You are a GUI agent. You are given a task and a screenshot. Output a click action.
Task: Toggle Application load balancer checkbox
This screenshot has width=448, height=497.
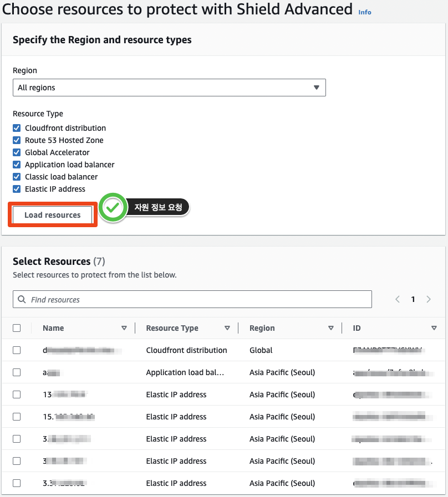click(17, 165)
